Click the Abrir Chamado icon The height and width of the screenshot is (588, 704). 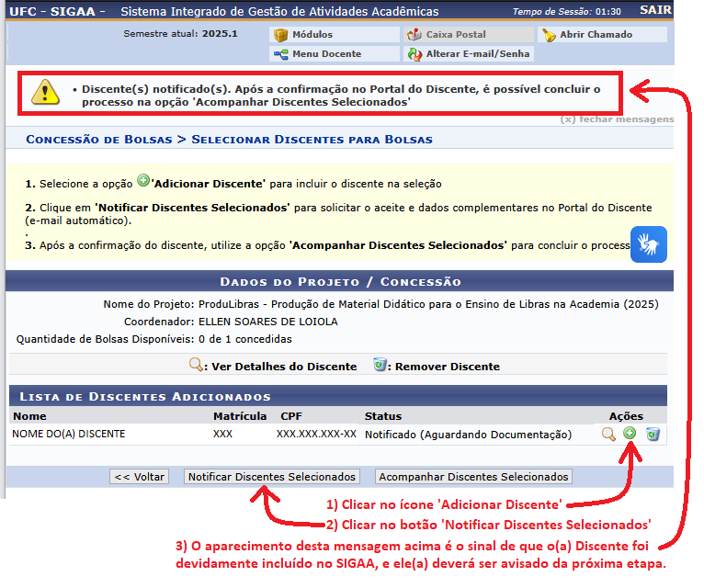549,35
